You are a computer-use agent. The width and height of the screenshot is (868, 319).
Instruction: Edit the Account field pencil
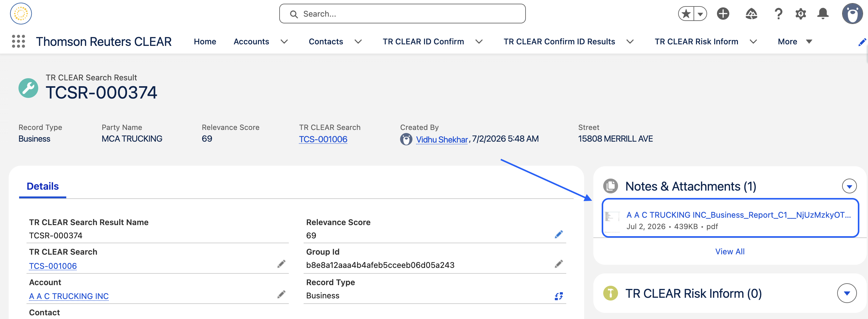[x=281, y=295]
